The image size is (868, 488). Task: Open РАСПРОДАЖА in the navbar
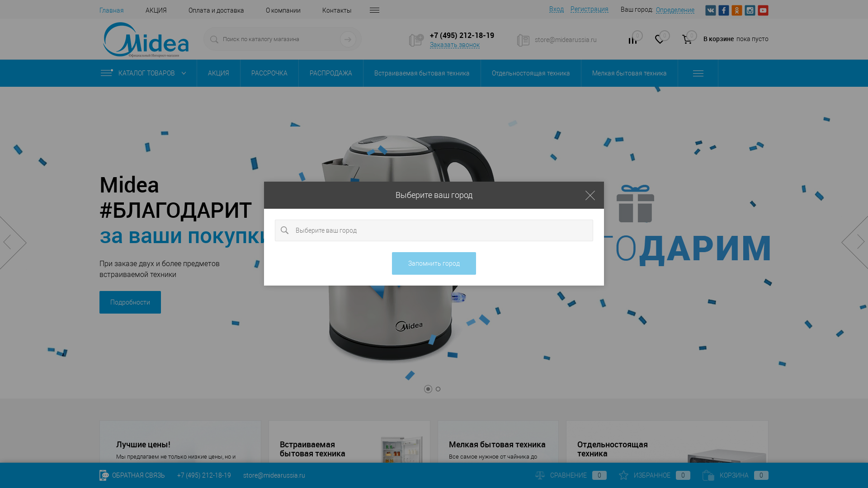pos(331,73)
